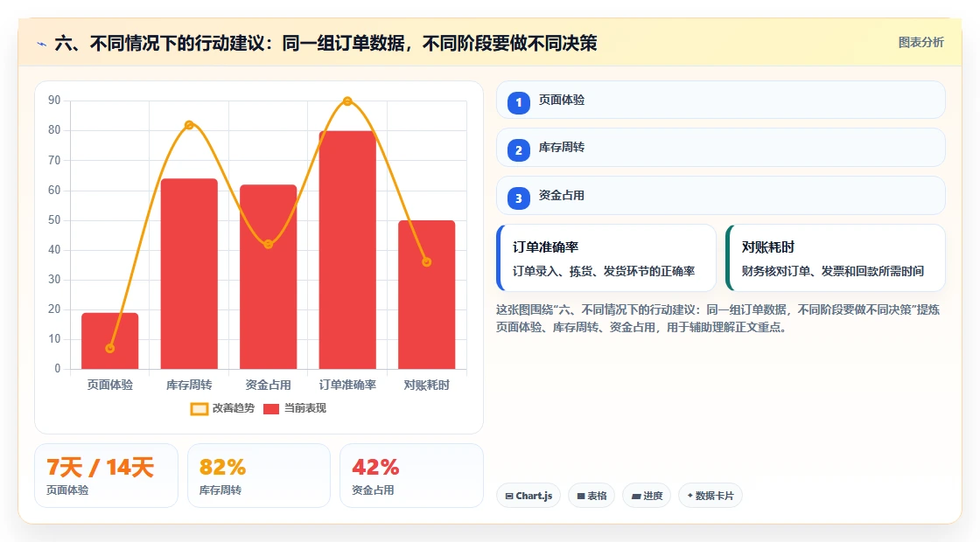Select the 库存周转 list item
The width and height of the screenshot is (980, 542).
tap(721, 148)
